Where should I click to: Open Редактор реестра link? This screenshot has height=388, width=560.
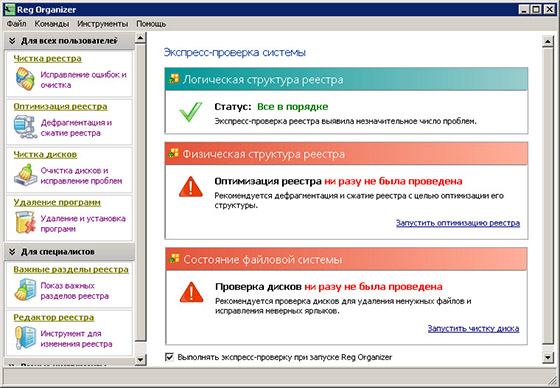click(54, 317)
